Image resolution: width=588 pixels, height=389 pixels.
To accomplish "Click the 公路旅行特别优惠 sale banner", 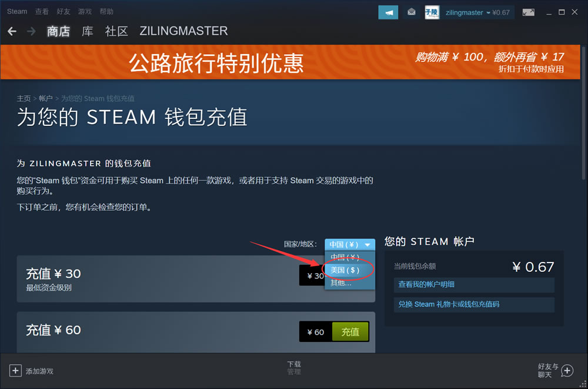I will [x=290, y=62].
